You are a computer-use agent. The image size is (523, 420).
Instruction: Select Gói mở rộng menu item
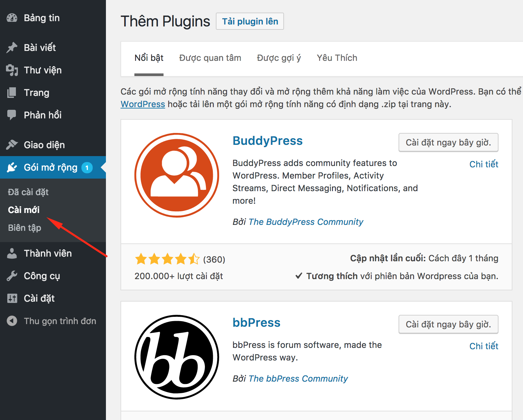click(x=53, y=167)
